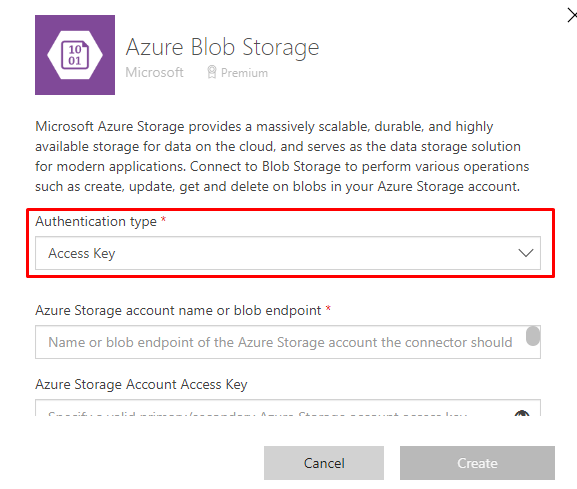Click the purple Azure Blob Storage logo

[75, 55]
